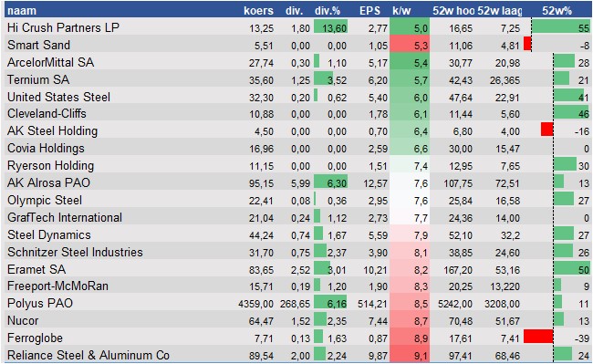Click the Hi Crush Partners LP name
Image resolution: width=593 pixels, height=364 pixels.
63,27
